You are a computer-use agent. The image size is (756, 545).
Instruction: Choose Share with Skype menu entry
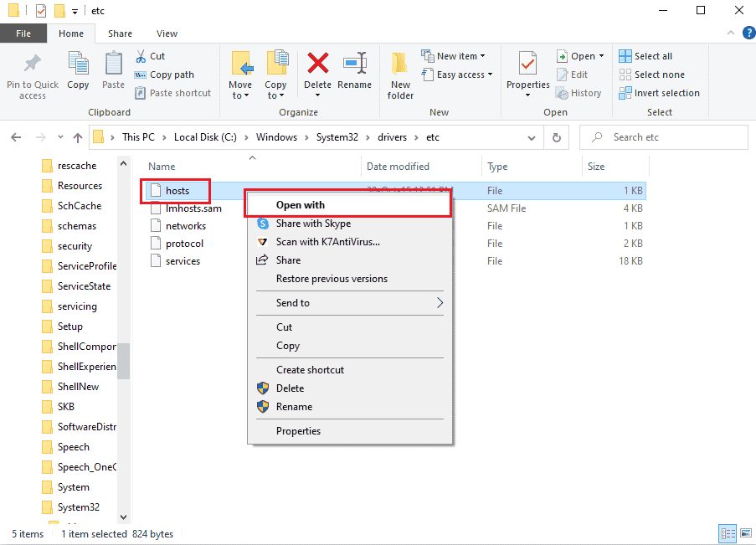350,224
